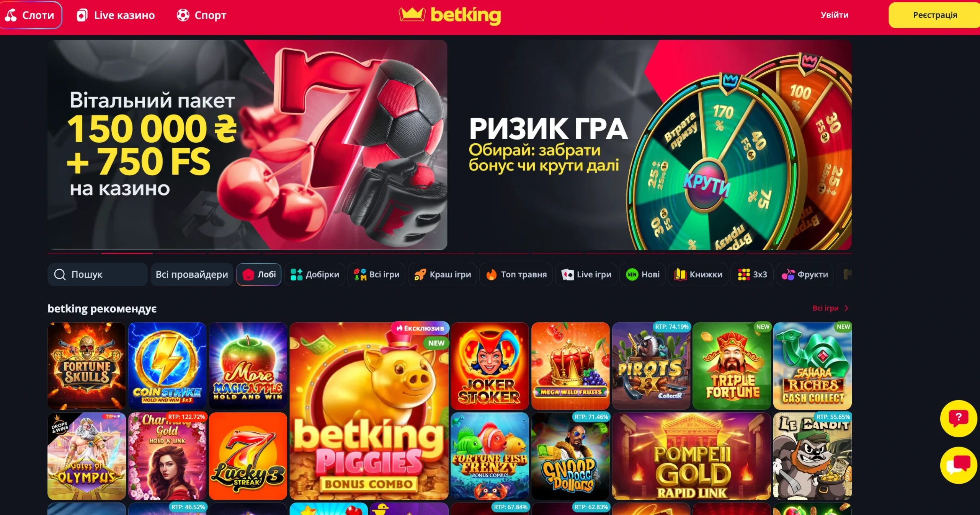Switch to the Live казино tab
980x515 pixels.
116,15
